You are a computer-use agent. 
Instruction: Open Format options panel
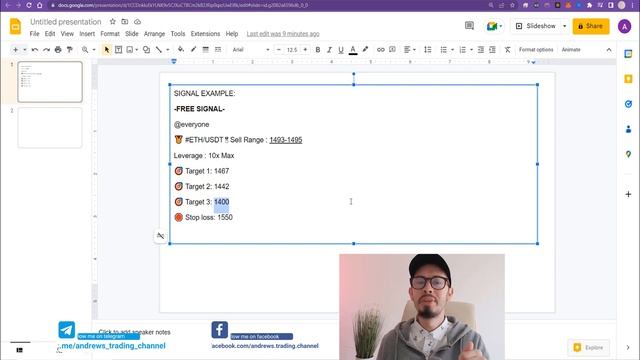coord(536,50)
